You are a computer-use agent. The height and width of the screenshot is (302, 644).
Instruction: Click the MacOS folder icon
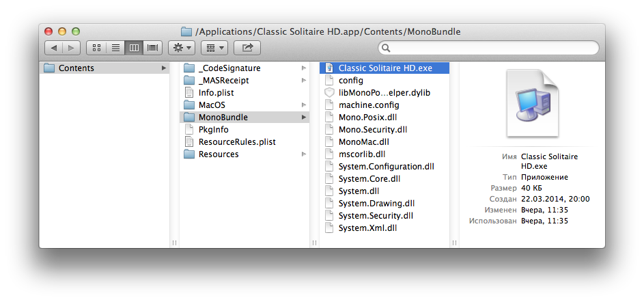point(189,105)
